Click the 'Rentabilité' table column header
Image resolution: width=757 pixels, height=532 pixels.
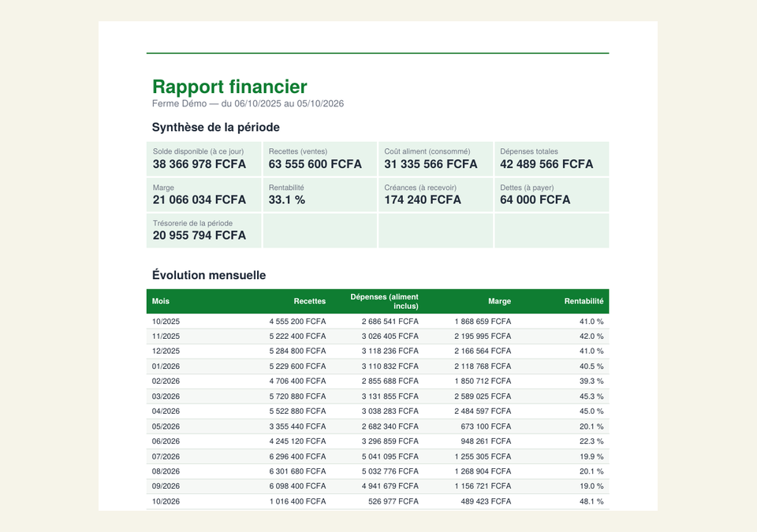584,301
